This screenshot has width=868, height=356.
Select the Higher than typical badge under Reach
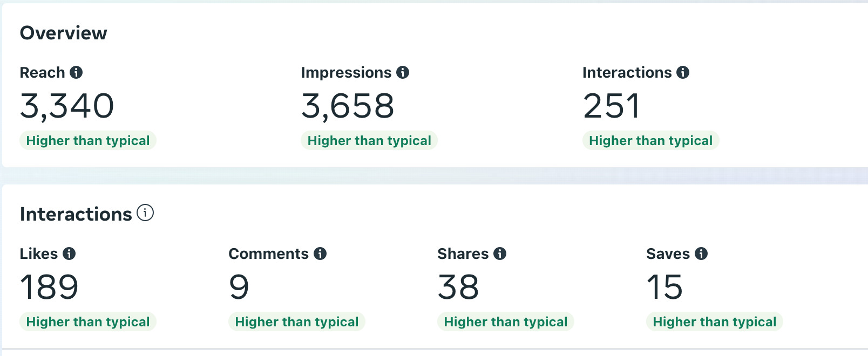tap(87, 140)
